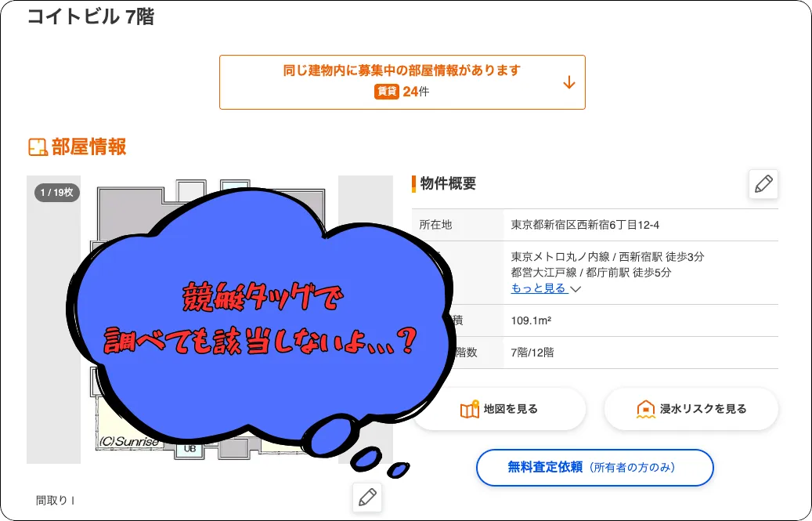Screen dimensions: 812x521
Task: Open 地図を見る to view the map
Action: point(500,409)
